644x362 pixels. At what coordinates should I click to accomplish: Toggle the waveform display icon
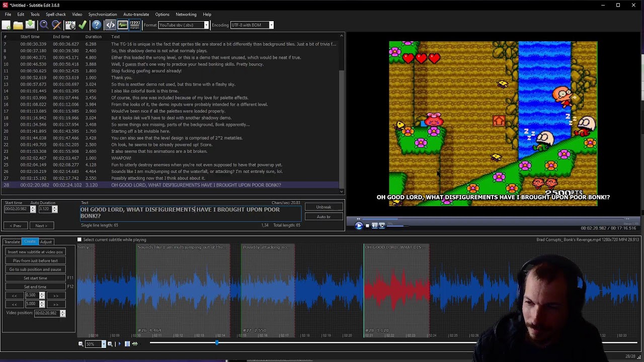point(123,25)
